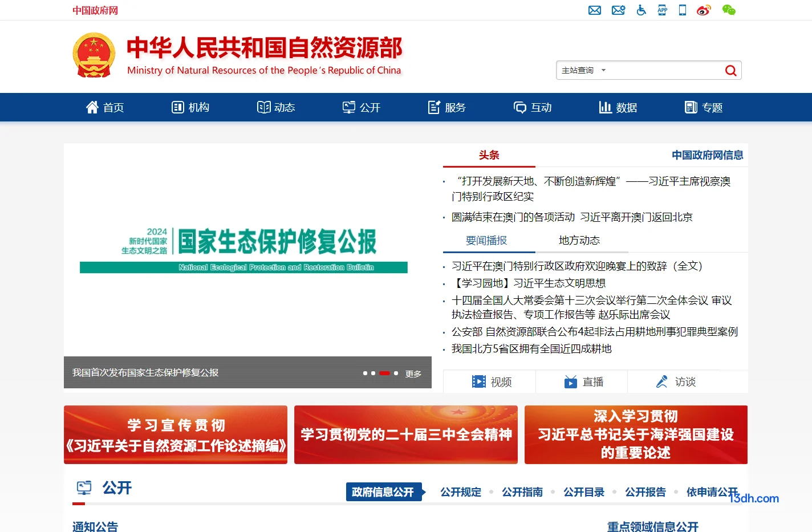Image resolution: width=812 pixels, height=532 pixels.
Task: Open the 习近平关于自然资源工作论述摘编 banner
Action: click(x=176, y=434)
